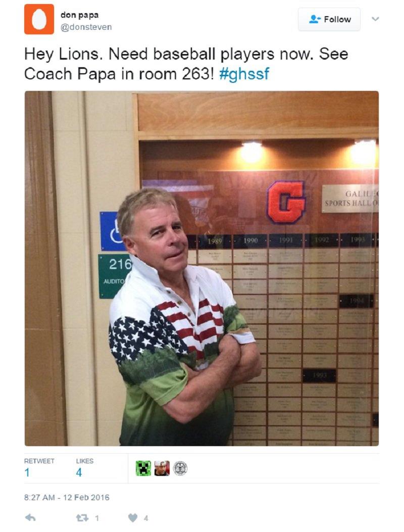404x532 pixels.
Task: Open the liker avatar with cap
Action: coord(162,468)
